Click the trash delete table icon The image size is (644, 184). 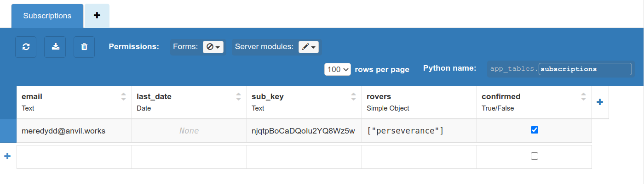click(84, 47)
